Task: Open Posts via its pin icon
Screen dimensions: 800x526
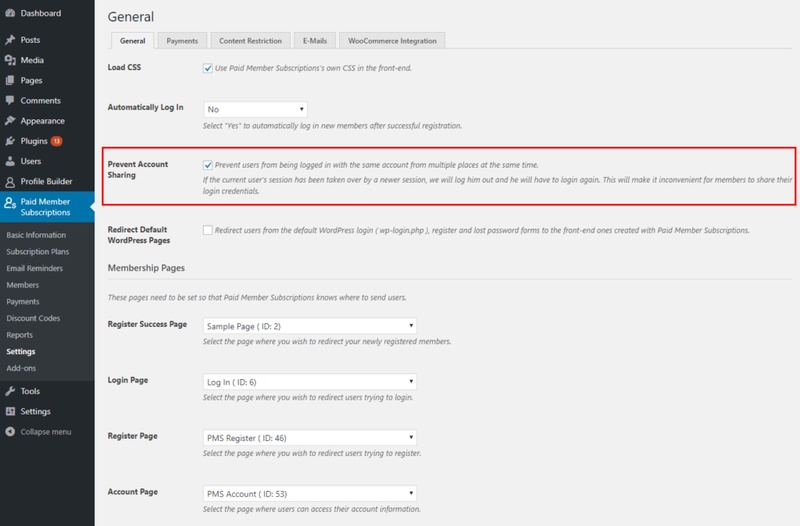Action: [x=10, y=40]
